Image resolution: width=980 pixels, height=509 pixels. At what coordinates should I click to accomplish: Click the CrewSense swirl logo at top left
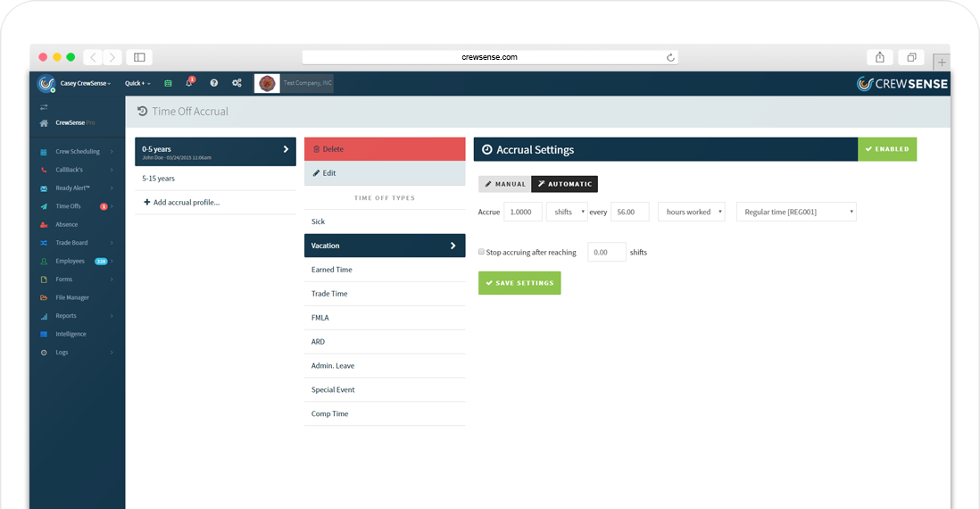tap(46, 83)
